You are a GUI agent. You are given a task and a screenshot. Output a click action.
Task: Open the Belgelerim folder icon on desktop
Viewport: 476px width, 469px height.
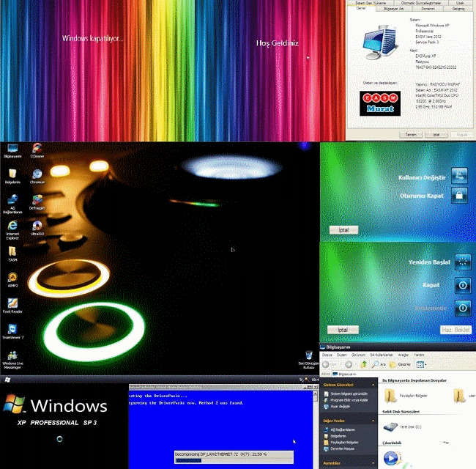(x=12, y=177)
